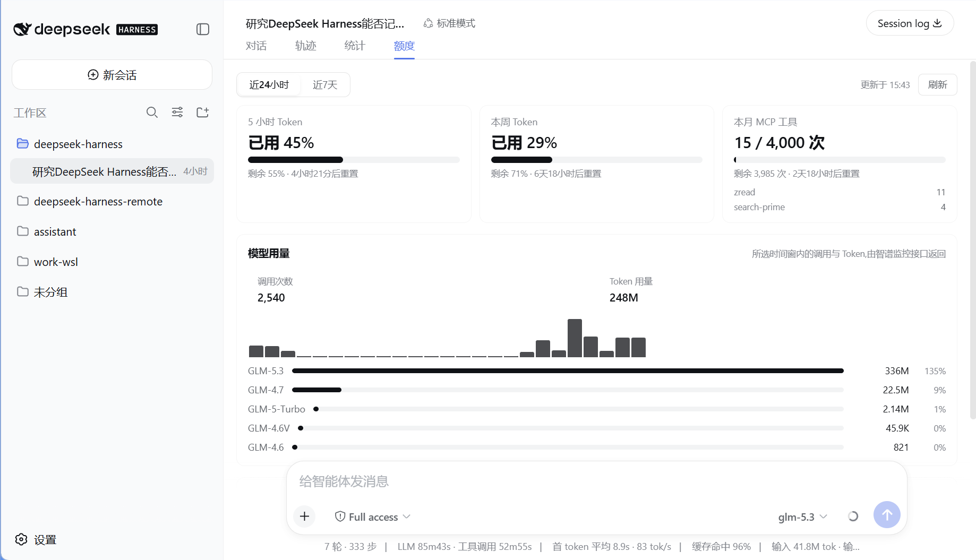The image size is (976, 560).
Task: Click the search-prime tool usage row
Action: click(x=840, y=207)
